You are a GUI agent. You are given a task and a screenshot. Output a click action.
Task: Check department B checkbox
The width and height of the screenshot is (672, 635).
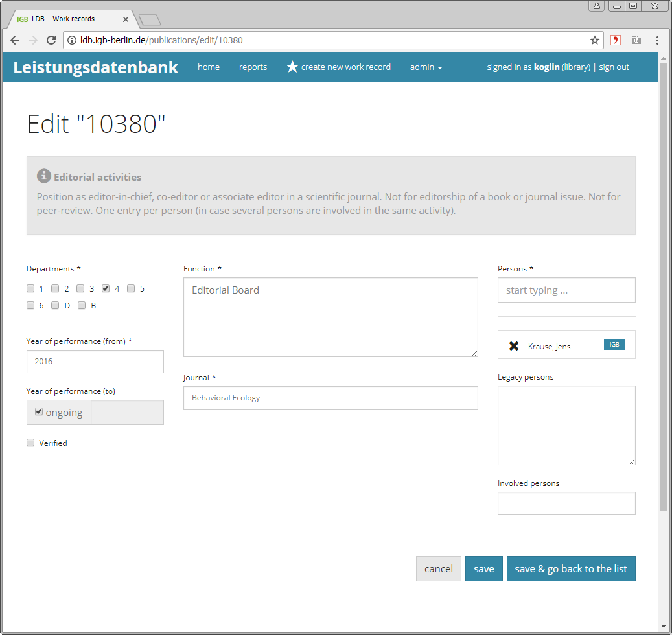82,306
